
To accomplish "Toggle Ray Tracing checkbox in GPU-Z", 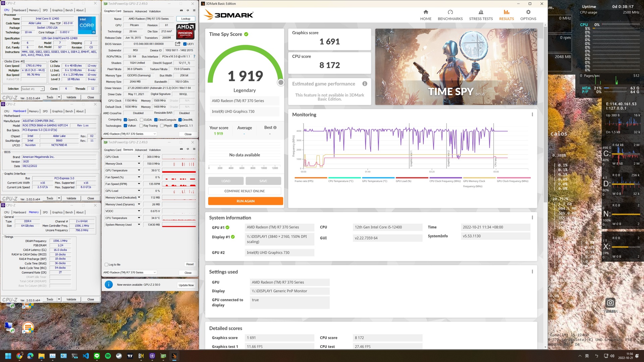I will (141, 126).
